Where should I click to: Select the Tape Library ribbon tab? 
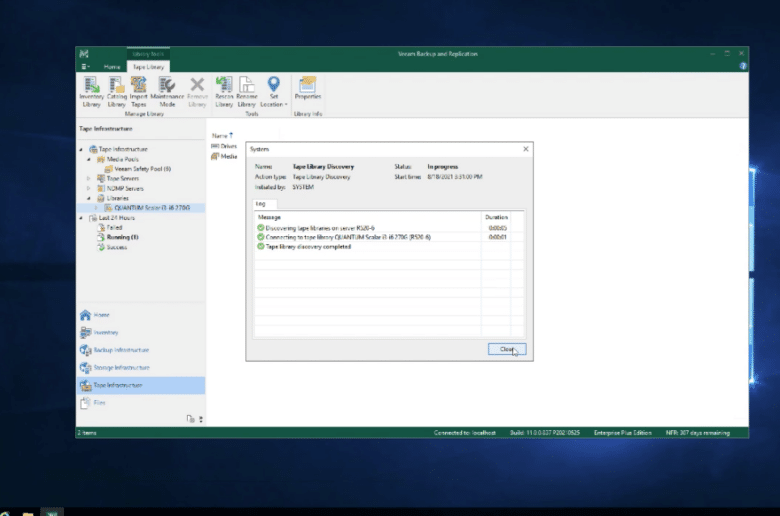pyautogui.click(x=148, y=67)
